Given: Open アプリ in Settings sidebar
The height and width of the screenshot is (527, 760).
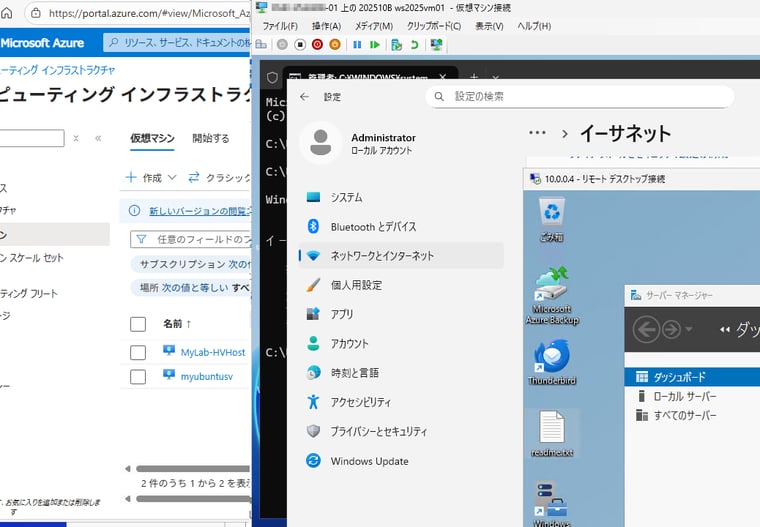Looking at the screenshot, I should 401,314.
